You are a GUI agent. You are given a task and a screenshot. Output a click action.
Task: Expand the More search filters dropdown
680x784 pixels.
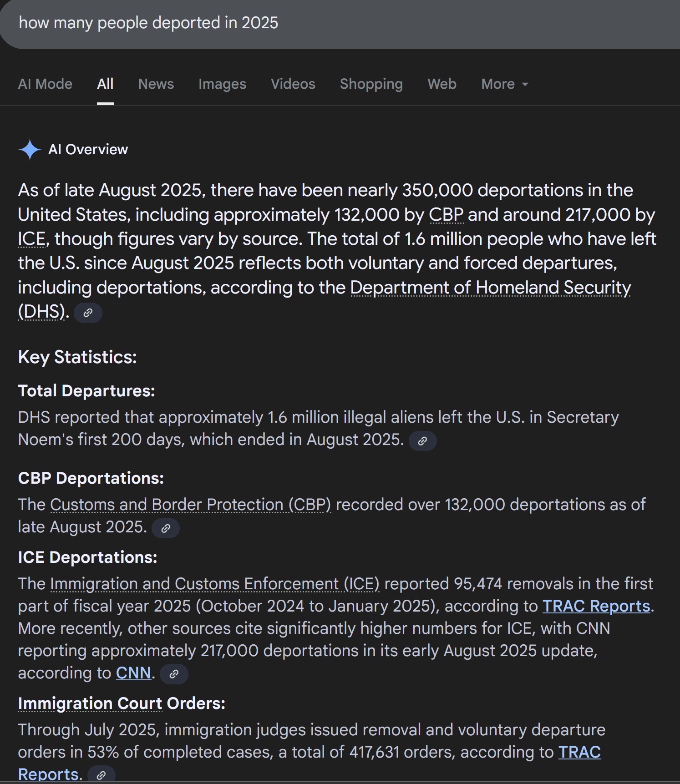[504, 84]
